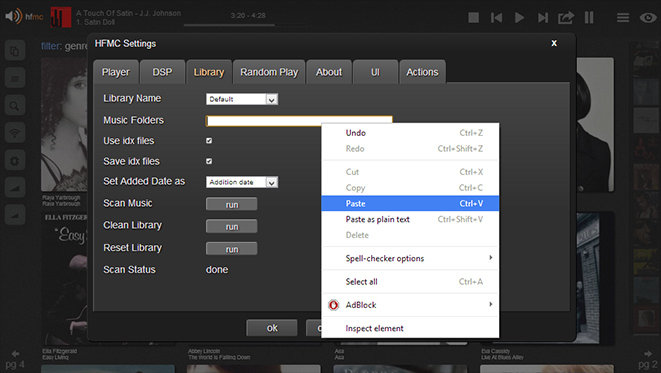Click the Raya Yarbrough album cover

coord(64,125)
